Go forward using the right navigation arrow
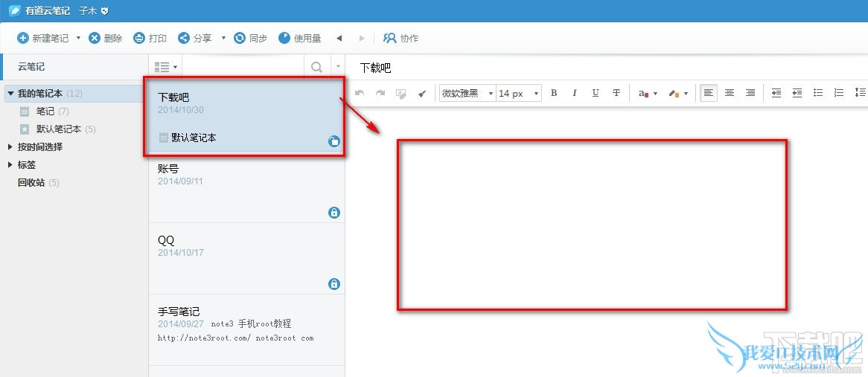The height and width of the screenshot is (377, 868). tap(362, 38)
